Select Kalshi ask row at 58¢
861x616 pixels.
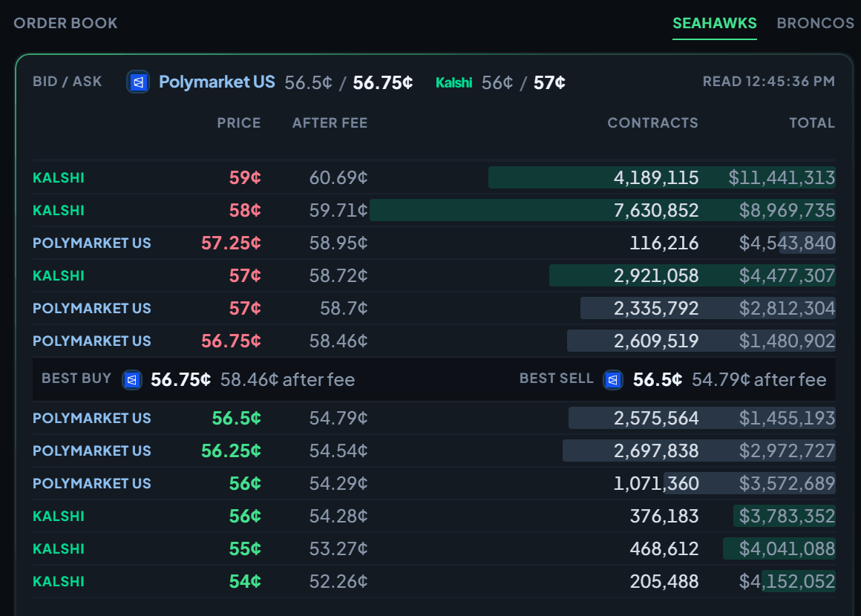(x=433, y=210)
